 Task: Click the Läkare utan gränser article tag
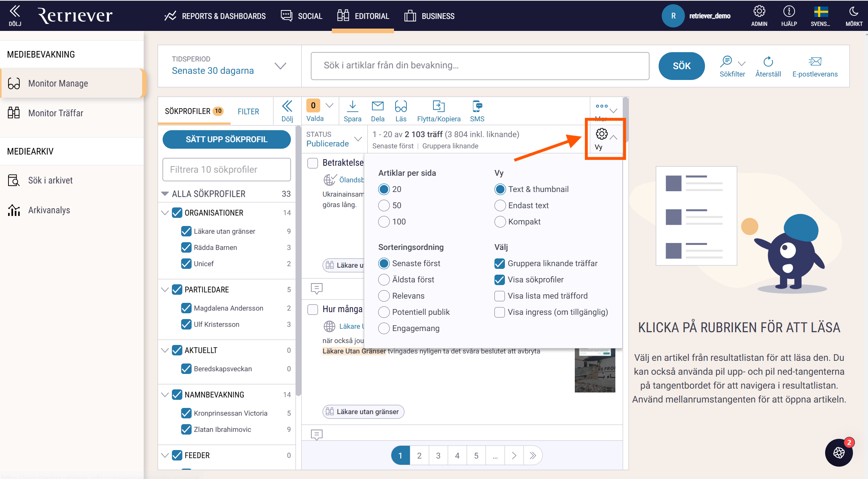tap(363, 412)
